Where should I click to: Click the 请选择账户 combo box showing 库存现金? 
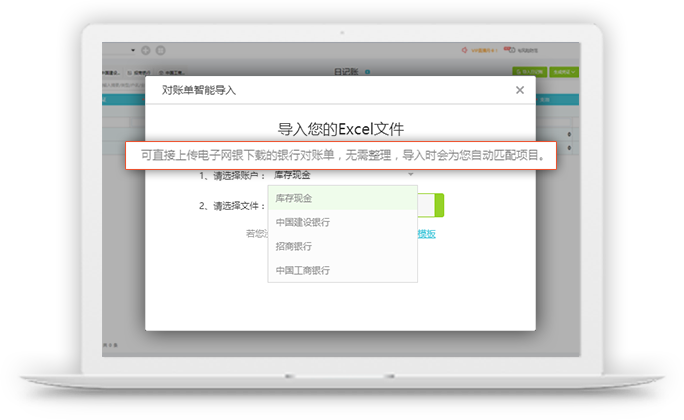[x=340, y=176]
